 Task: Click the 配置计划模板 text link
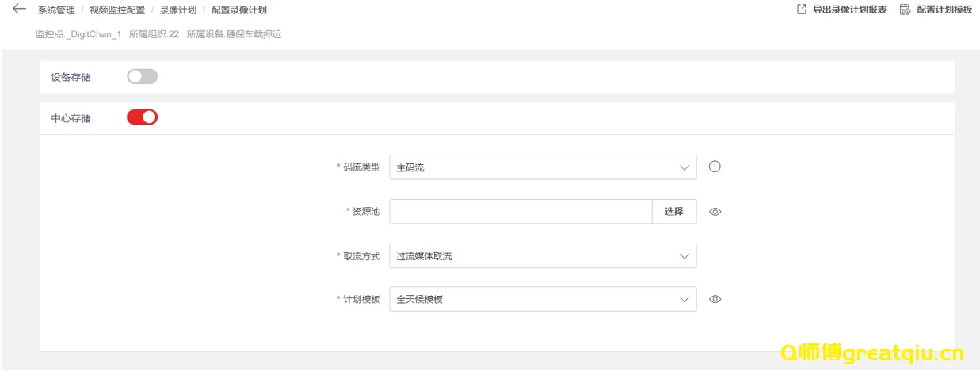(x=944, y=10)
